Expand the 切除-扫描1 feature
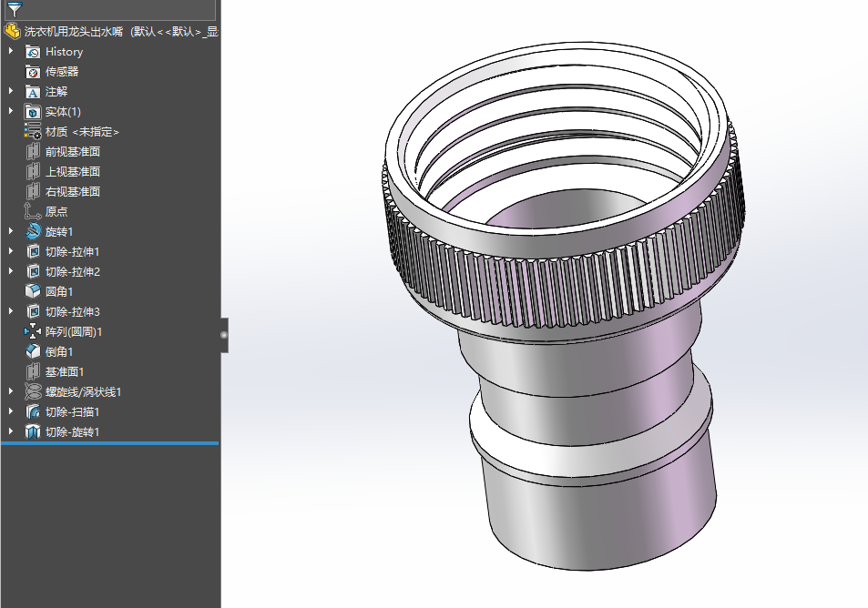The image size is (868, 608). click(x=11, y=411)
